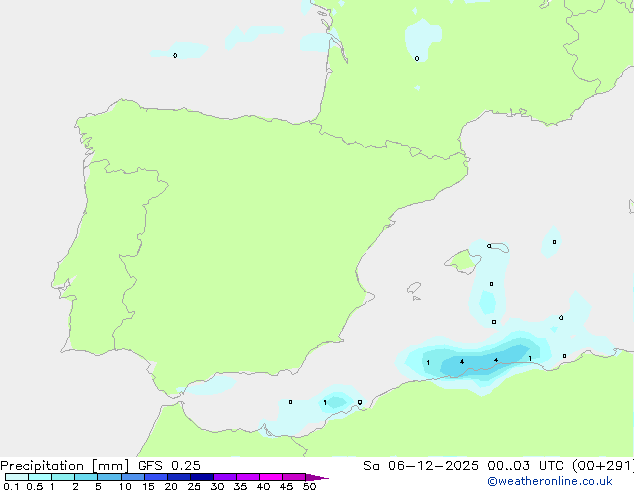
Task: Click the 0.5–1 mm legend color swatch
Action: [40, 477]
